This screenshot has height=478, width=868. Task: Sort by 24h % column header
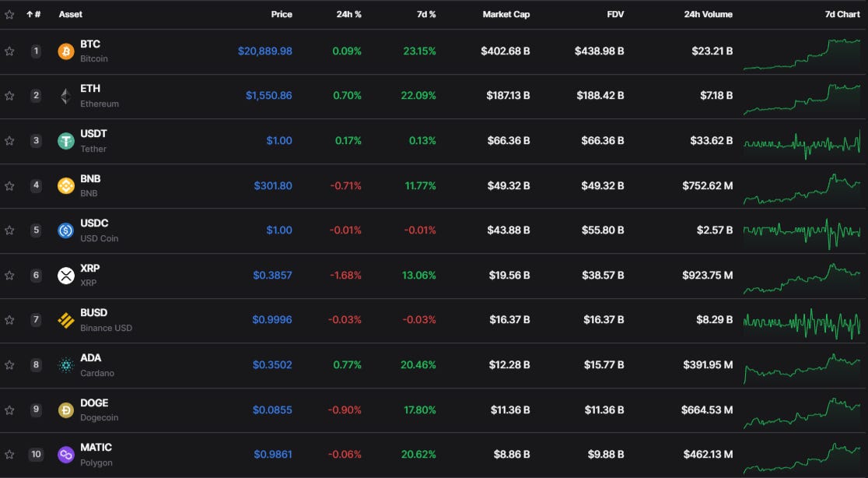(348, 14)
